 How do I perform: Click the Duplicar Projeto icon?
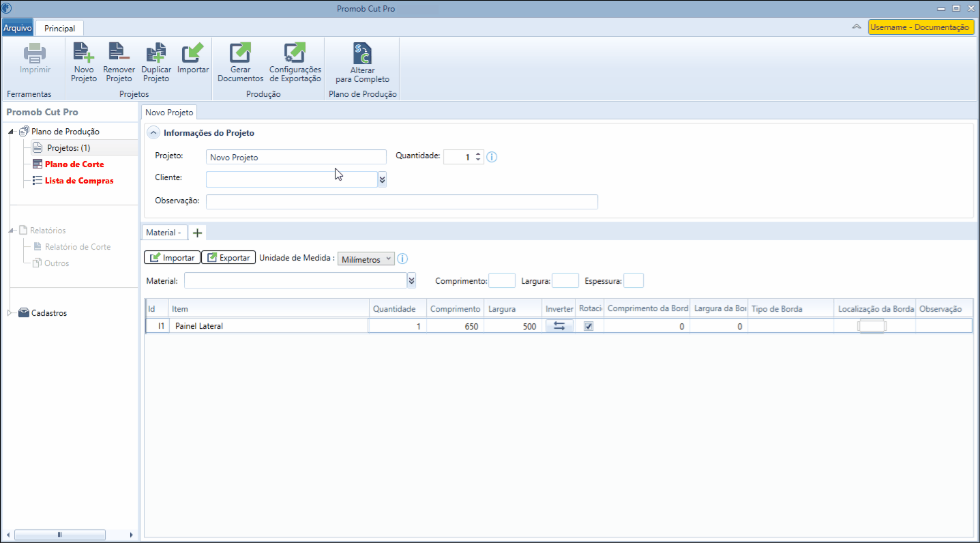point(155,53)
